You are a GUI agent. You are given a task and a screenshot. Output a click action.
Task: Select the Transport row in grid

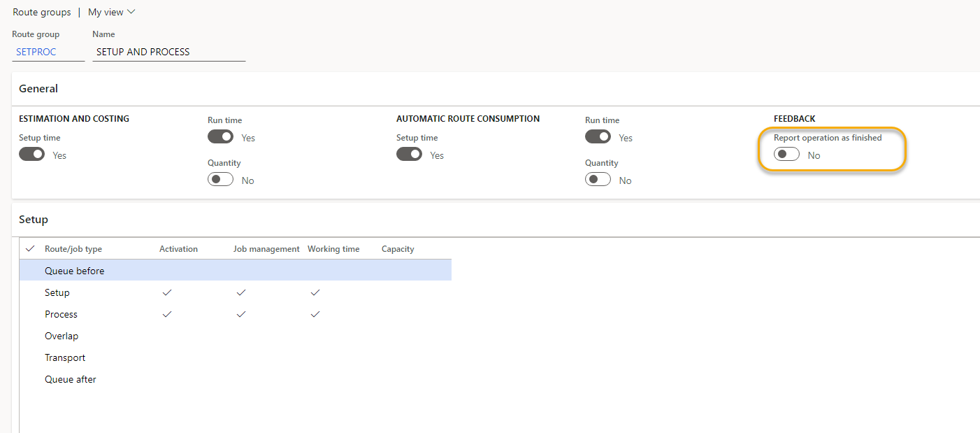coord(65,357)
